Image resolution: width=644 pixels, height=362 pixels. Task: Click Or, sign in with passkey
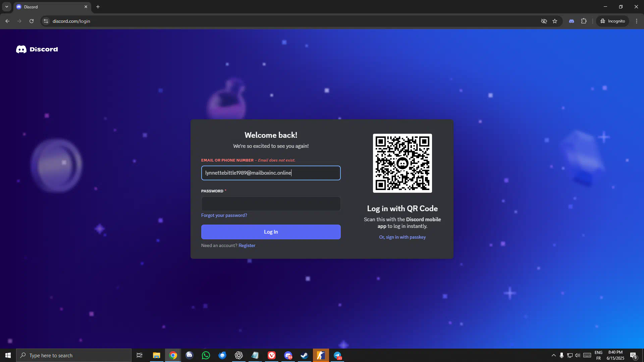coord(402,237)
